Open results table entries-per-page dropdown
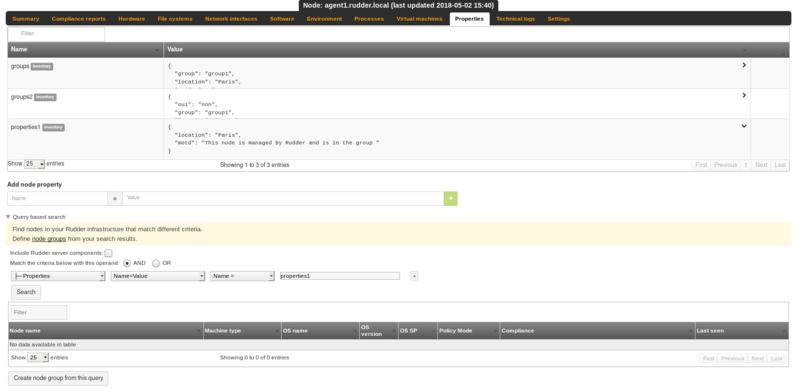The image size is (800, 392). pos(38,358)
